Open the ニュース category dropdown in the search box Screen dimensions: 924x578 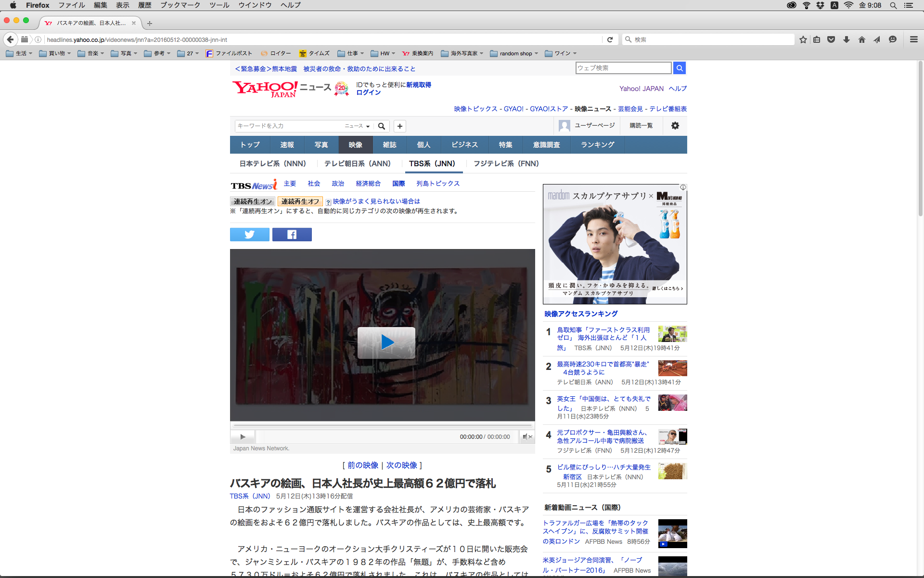357,126
